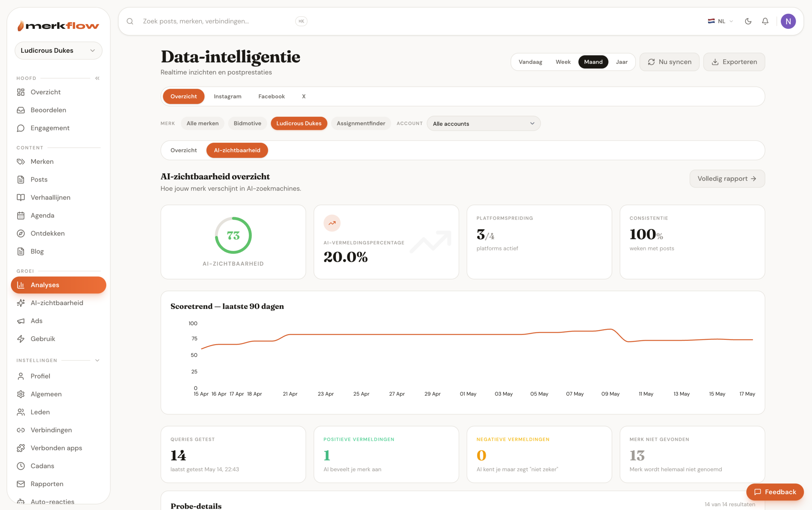Click the search magnifier icon
This screenshot has width=812, height=510.
(x=130, y=21)
